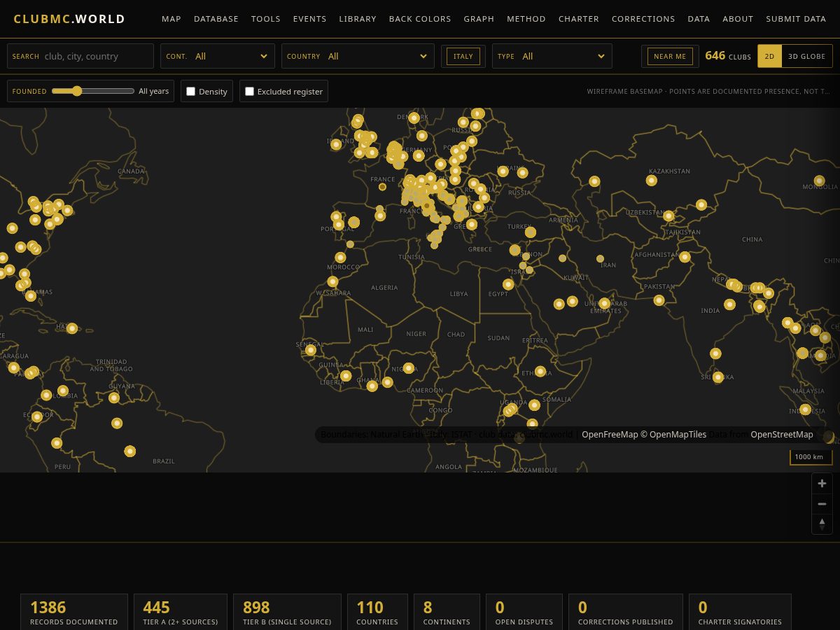The image size is (840, 630).
Task: Open the Library page
Action: pyautogui.click(x=358, y=19)
